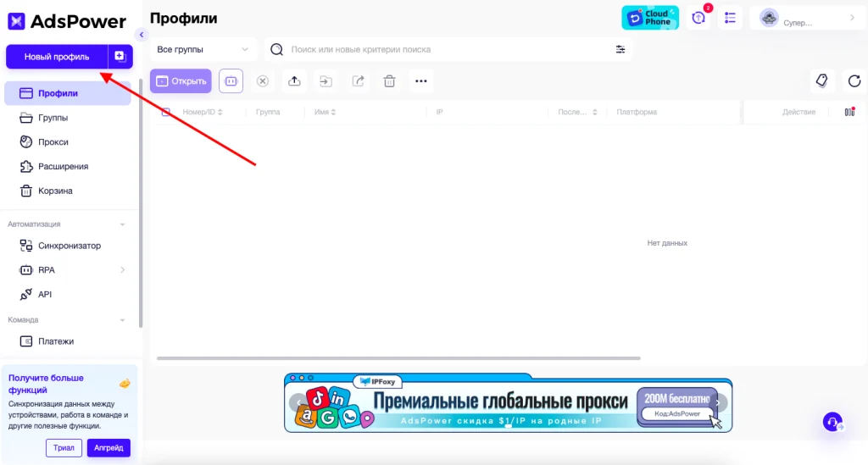
Task: Open the Профили section in sidebar
Action: (68, 93)
